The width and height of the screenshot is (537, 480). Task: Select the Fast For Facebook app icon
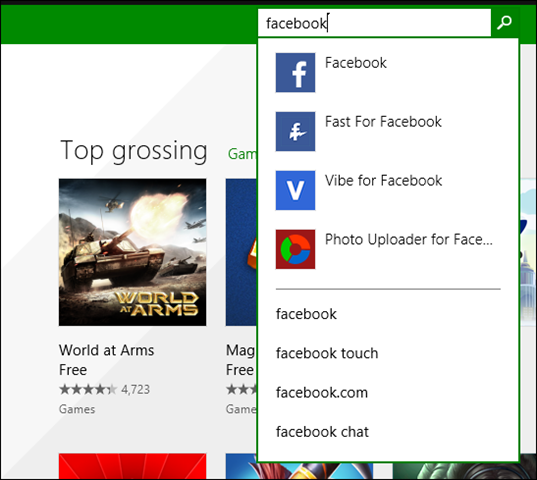[x=295, y=131]
